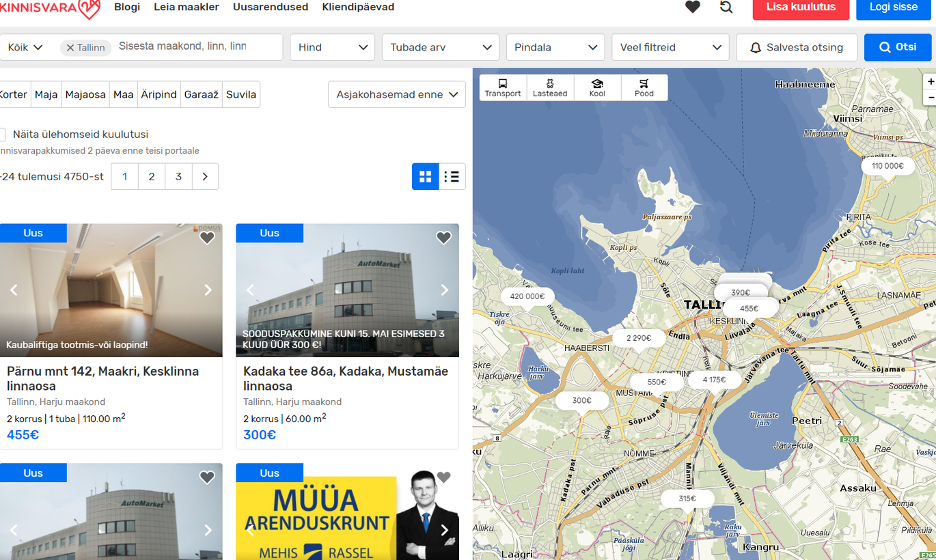The width and height of the screenshot is (936, 560).
Task: Open the Hind price dropdown
Action: 333,47
